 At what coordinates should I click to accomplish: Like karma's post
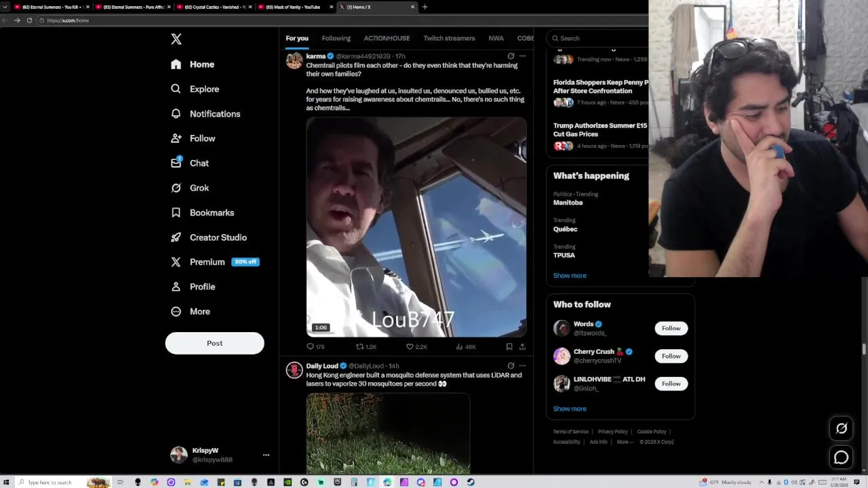(x=416, y=346)
